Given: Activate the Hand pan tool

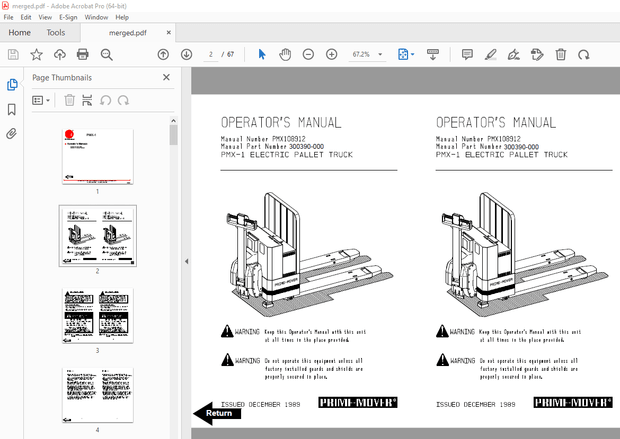Looking at the screenshot, I should point(285,54).
